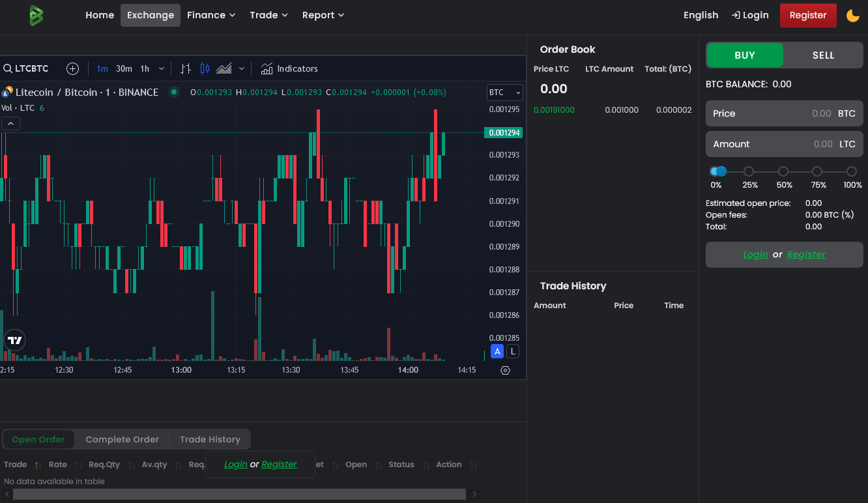The image size is (868, 503).
Task: Switch to dark/light mode via moon icon
Action: pyautogui.click(x=852, y=15)
